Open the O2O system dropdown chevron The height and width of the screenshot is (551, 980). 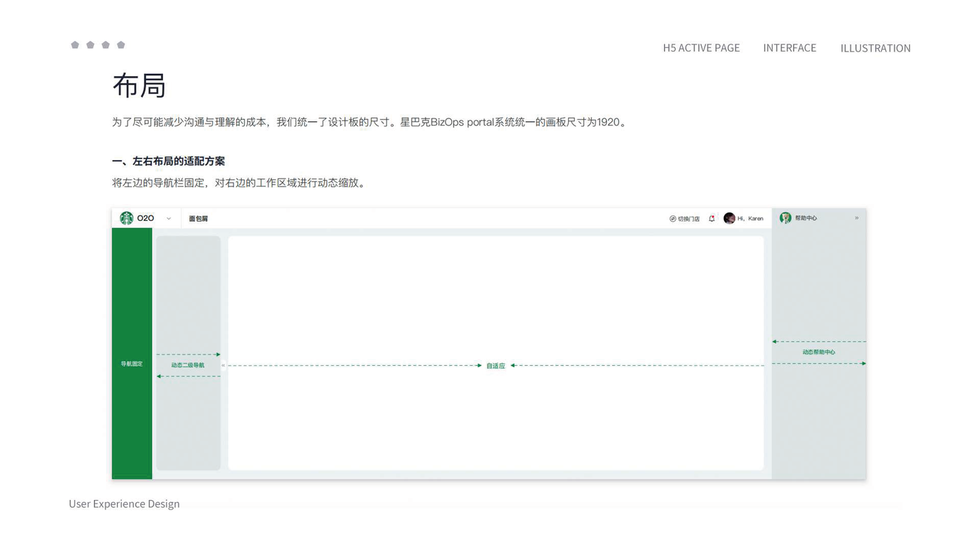point(169,219)
